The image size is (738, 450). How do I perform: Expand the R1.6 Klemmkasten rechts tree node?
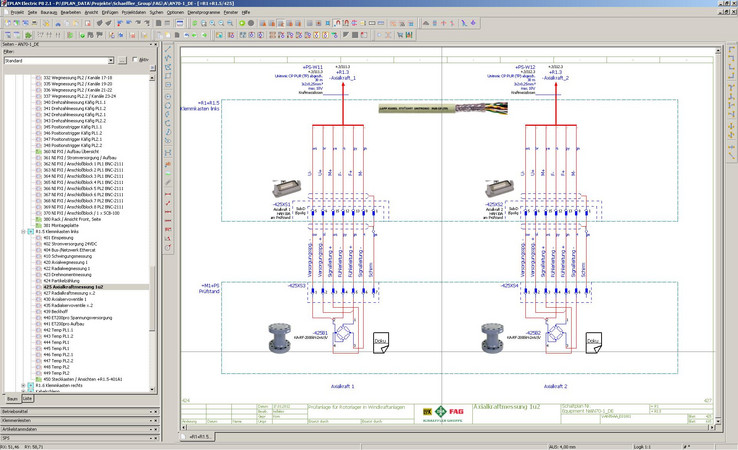23,385
